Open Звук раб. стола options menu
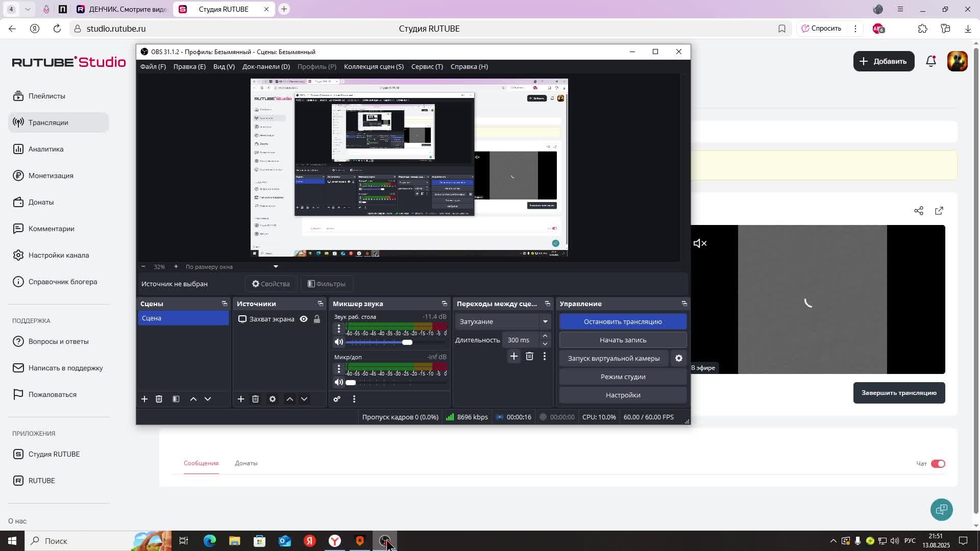The image size is (980, 551). (x=338, y=329)
